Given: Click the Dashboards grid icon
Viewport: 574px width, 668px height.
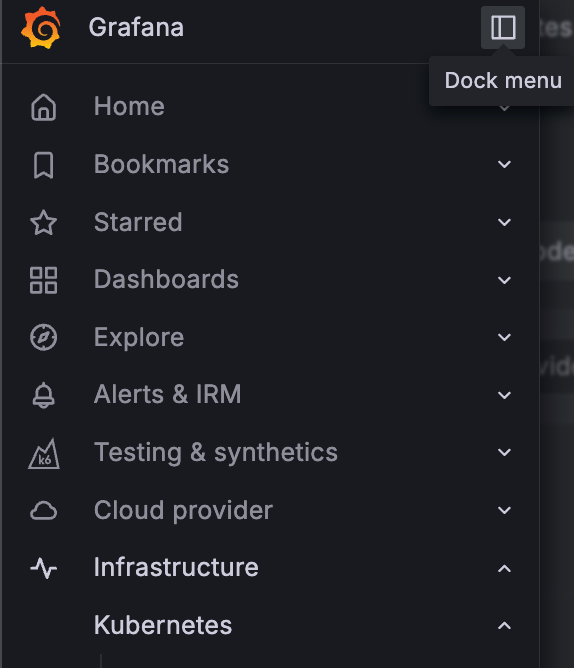Looking at the screenshot, I should pyautogui.click(x=43, y=280).
